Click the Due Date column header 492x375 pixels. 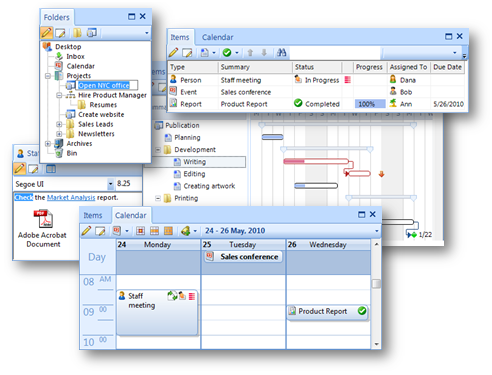pyautogui.click(x=447, y=67)
